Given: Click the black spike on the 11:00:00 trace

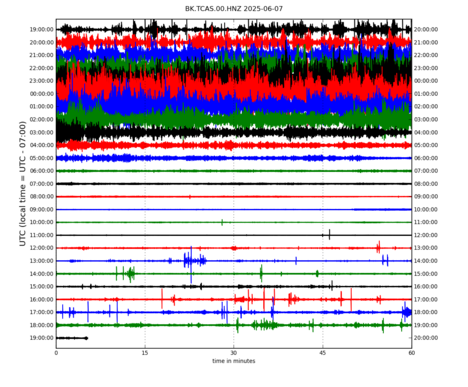Looking at the screenshot, I should (329, 234).
